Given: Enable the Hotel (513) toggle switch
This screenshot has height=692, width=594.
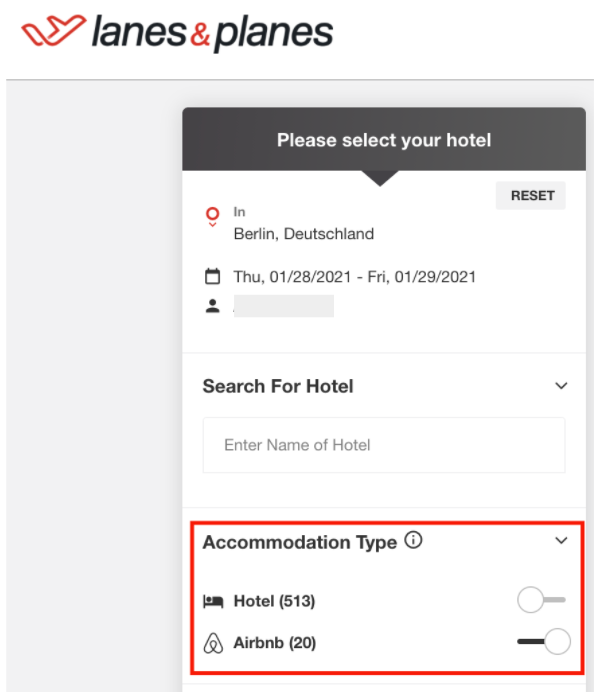Looking at the screenshot, I should coord(541,600).
